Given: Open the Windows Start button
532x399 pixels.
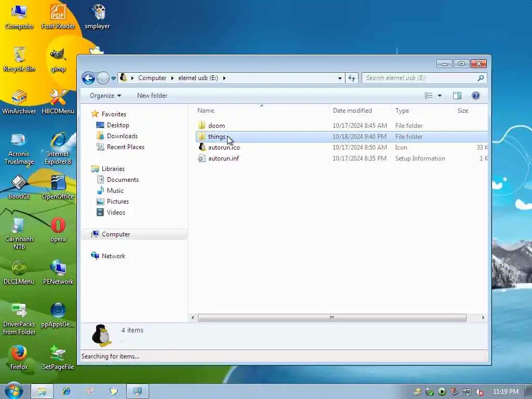Looking at the screenshot, I should 14,391.
